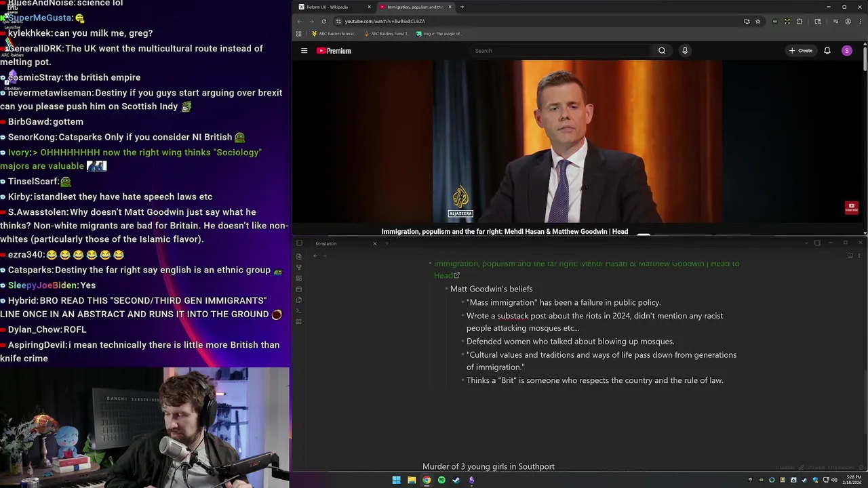Screen dimensions: 868x488
Task: Open the Head to Head external link
Action: click(456, 275)
